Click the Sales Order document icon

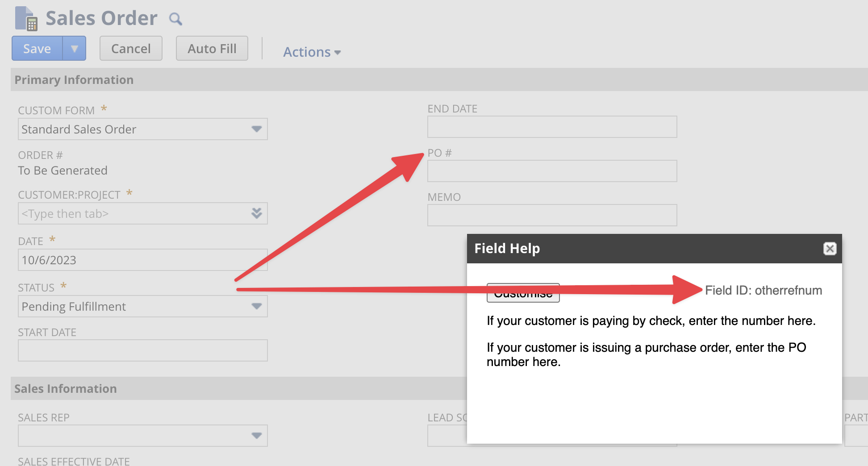tap(27, 18)
